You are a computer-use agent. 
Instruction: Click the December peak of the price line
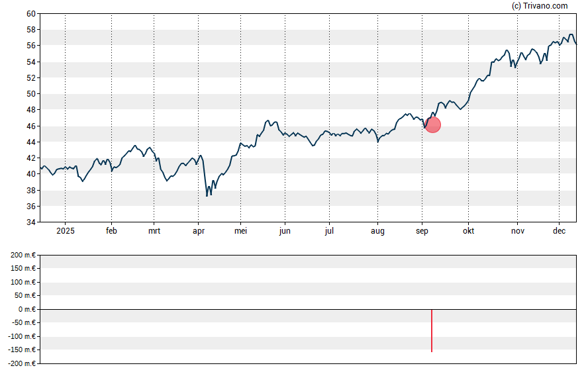coord(571,34)
